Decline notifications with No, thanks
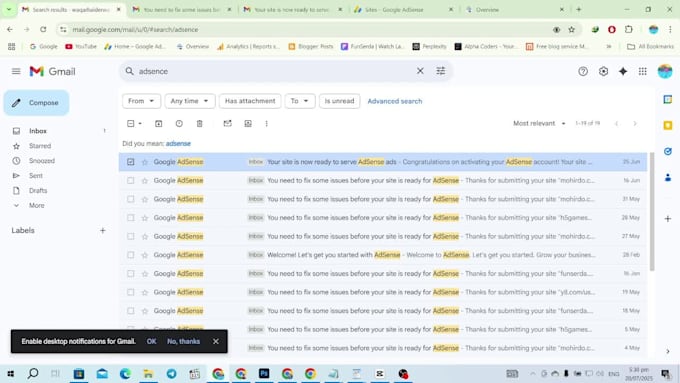Screen dimensions: 680x383 click(183, 341)
